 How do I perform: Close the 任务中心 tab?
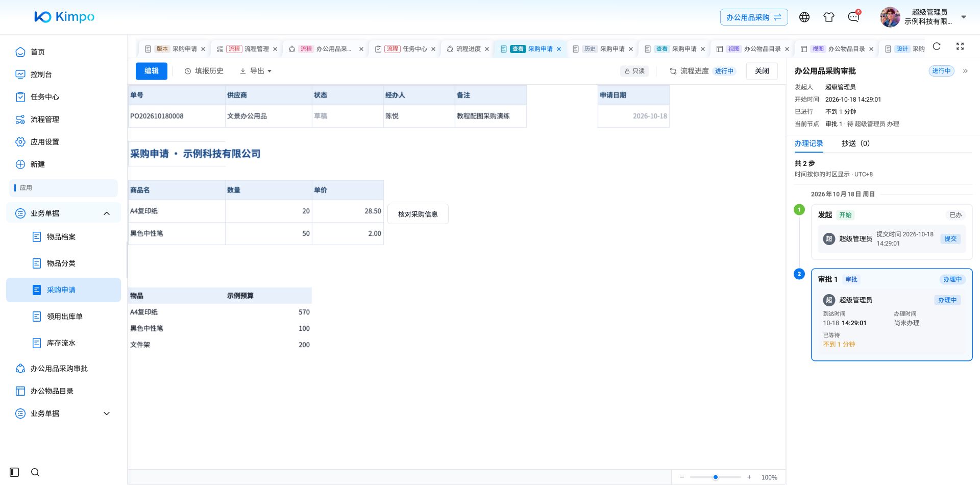click(433, 49)
